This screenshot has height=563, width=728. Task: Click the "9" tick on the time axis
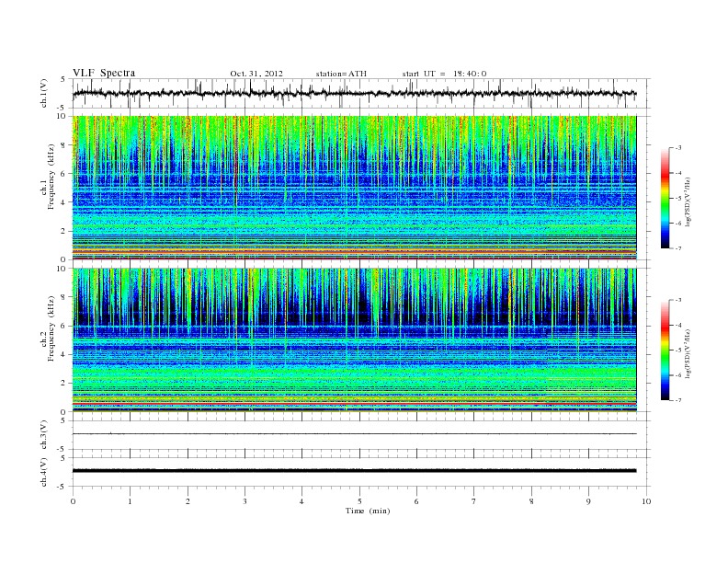pos(588,501)
